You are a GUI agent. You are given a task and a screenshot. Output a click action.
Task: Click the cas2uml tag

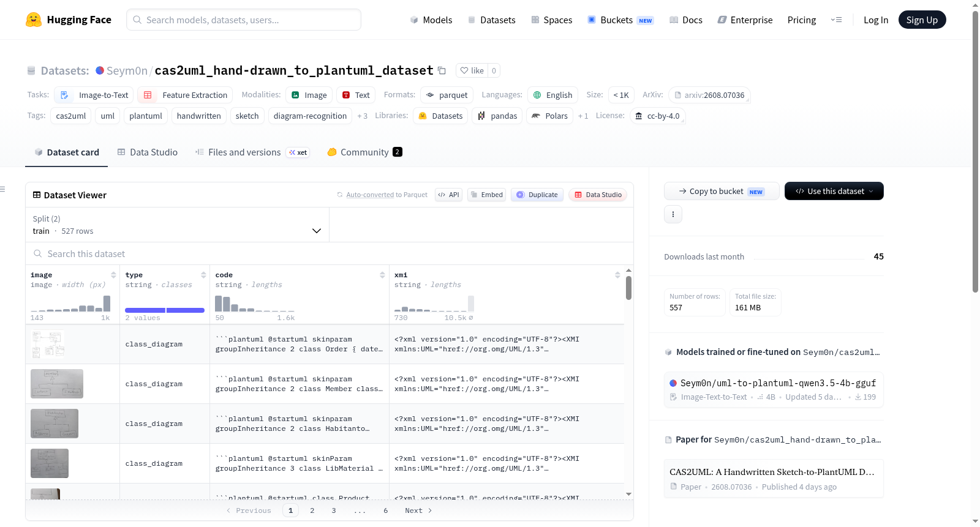pos(71,116)
